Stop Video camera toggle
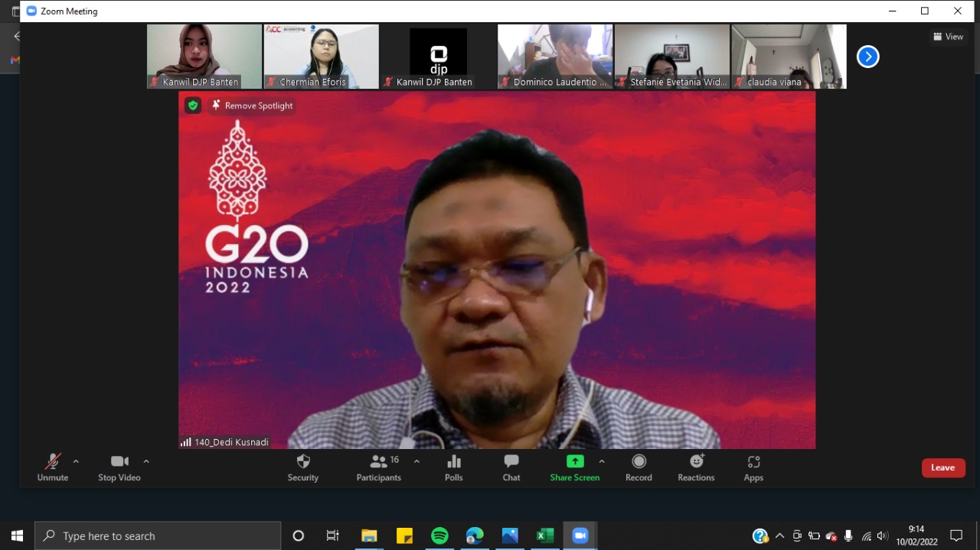Viewport: 980px width, 550px height. tap(119, 467)
